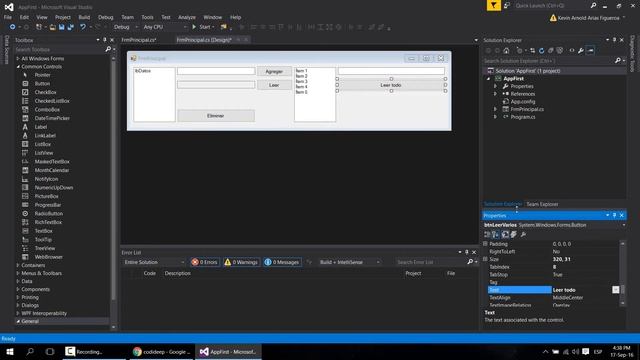The height and width of the screenshot is (360, 640).
Task: Select Program.cs in Solution Explorer
Action: coord(522,117)
